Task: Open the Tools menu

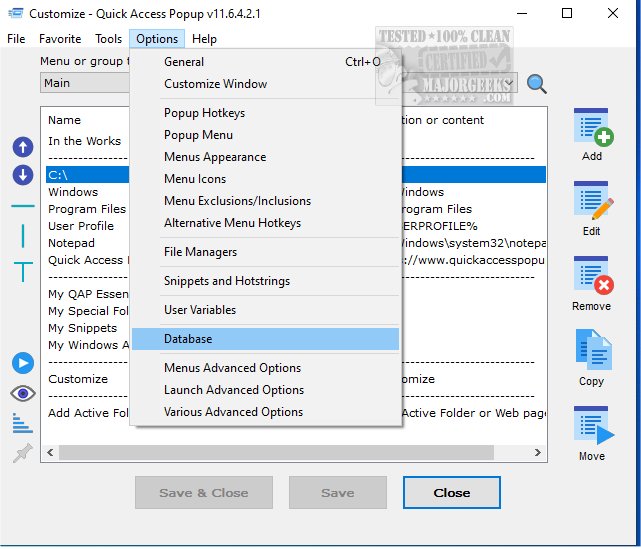Action: click(108, 39)
